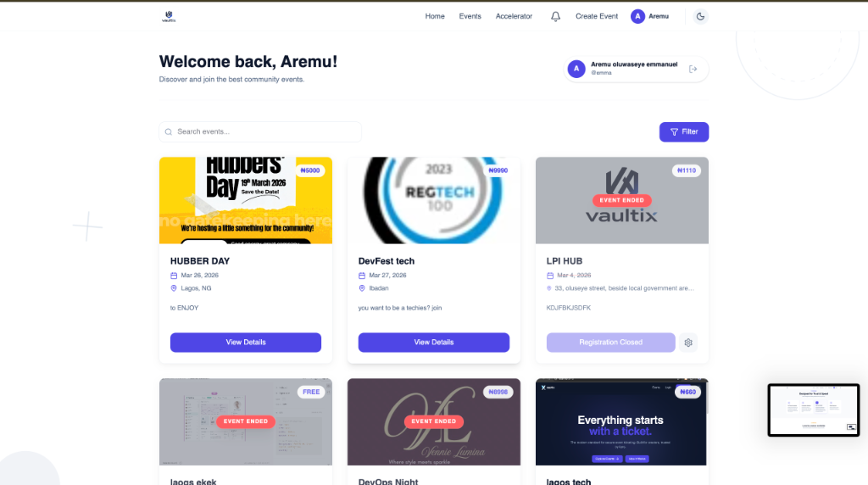Click the large 'A' avatar in the user card

coord(576,69)
